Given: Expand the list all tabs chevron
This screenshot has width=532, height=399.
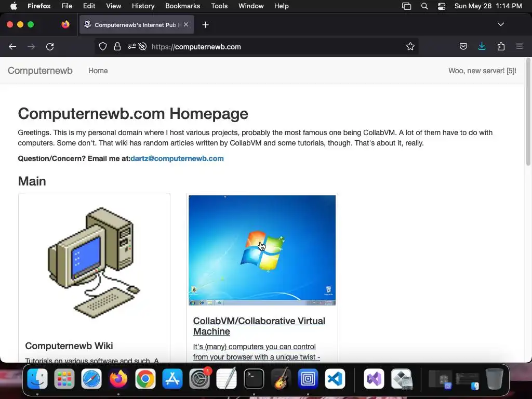Looking at the screenshot, I should pyautogui.click(x=500, y=24).
